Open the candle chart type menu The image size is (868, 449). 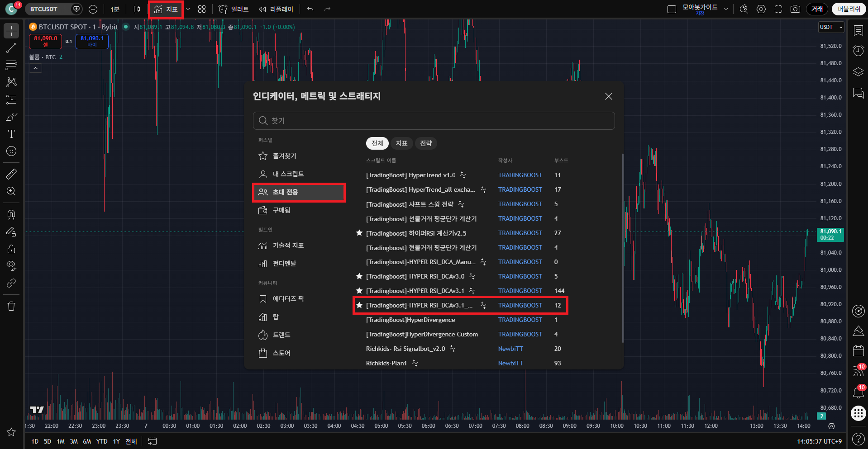[x=137, y=9]
